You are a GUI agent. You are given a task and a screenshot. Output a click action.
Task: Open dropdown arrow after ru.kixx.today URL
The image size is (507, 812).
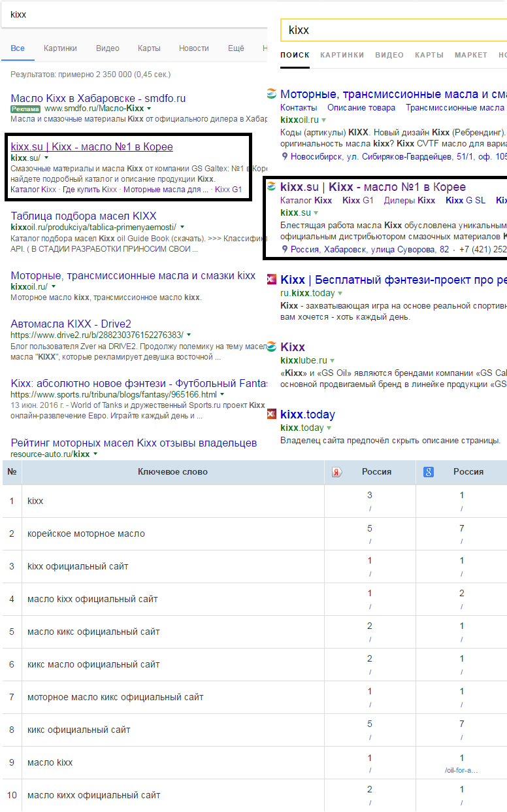(x=340, y=294)
